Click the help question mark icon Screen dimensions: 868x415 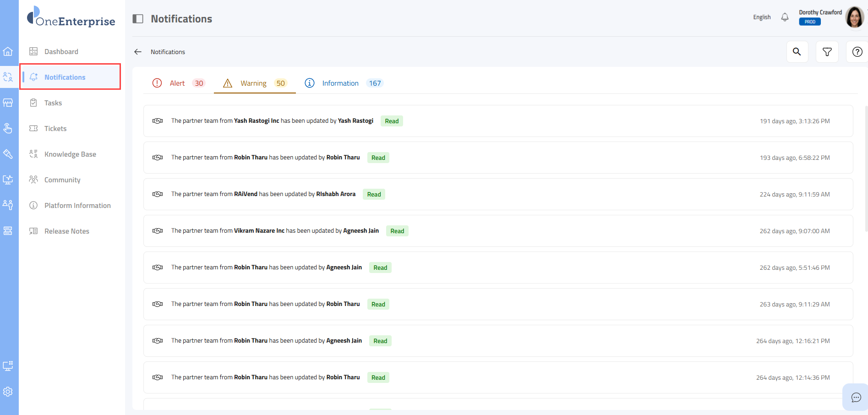[x=857, y=52]
